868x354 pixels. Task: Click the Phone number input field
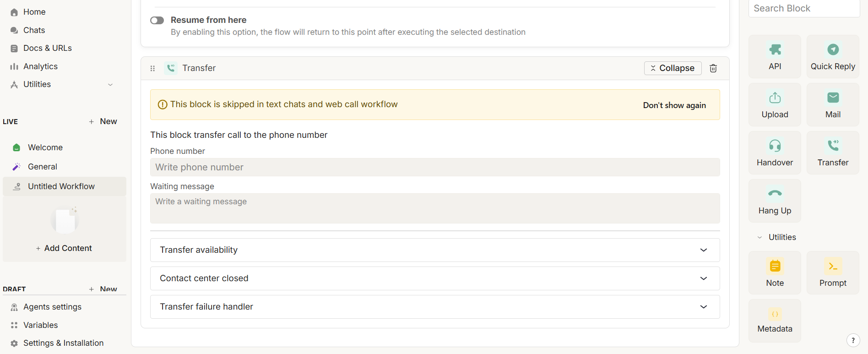(434, 167)
